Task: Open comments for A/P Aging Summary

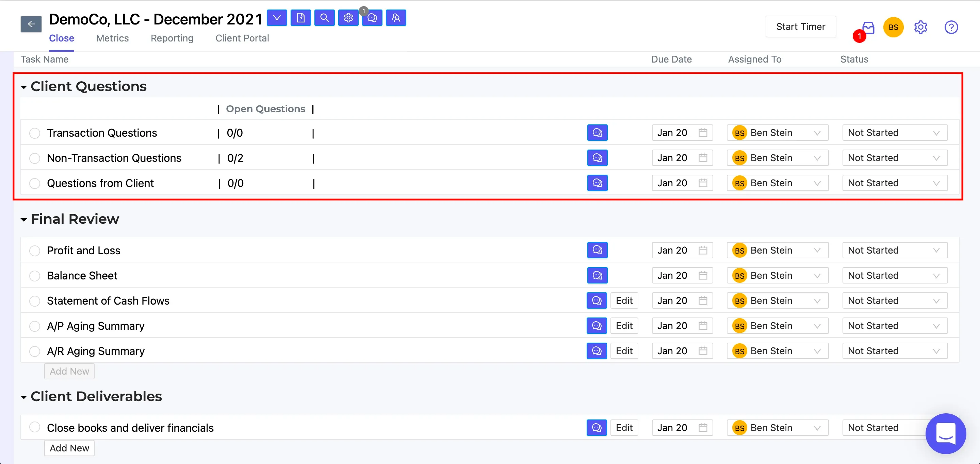Action: 597,326
